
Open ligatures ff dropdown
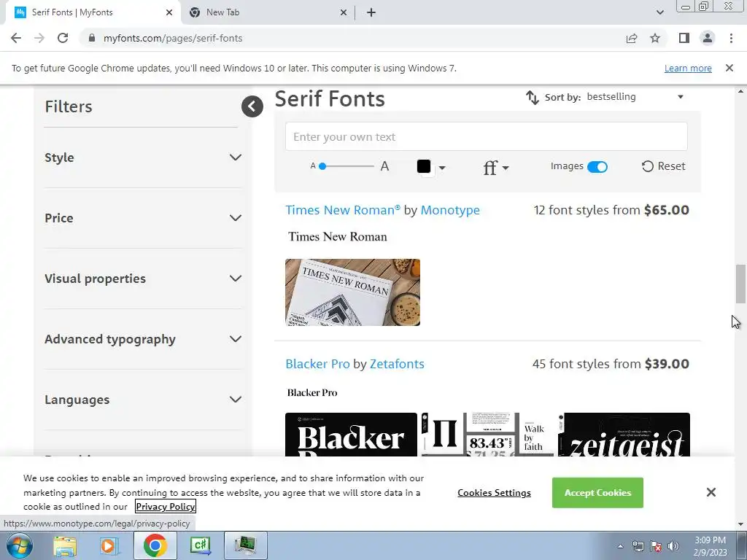tap(495, 168)
